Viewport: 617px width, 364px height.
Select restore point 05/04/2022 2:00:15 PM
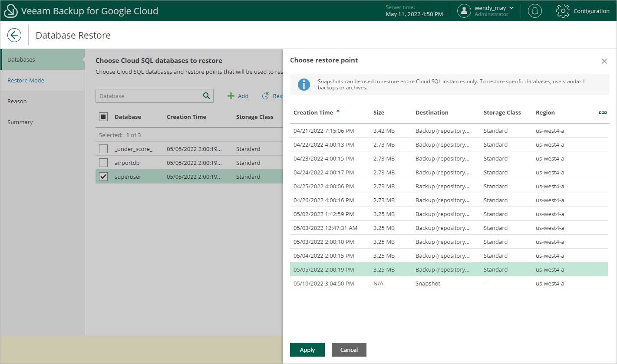tap(449, 256)
